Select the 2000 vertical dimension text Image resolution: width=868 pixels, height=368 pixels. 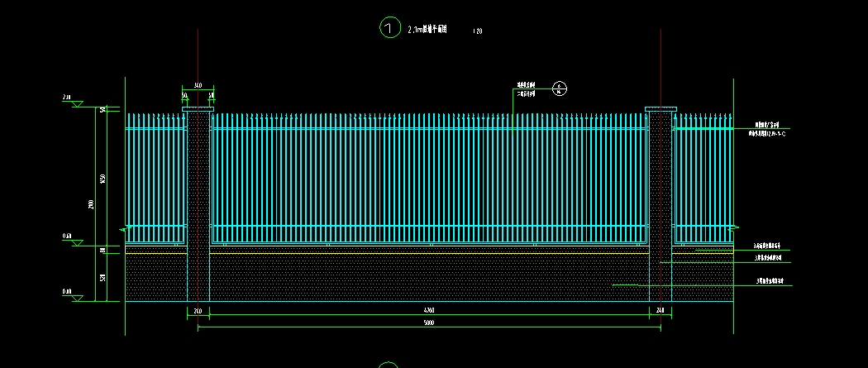(91, 204)
